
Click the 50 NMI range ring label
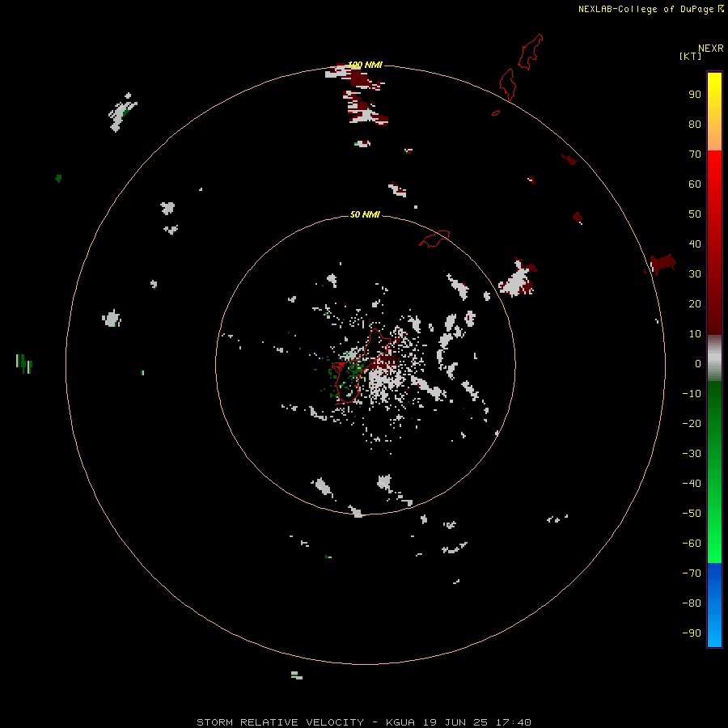(365, 214)
